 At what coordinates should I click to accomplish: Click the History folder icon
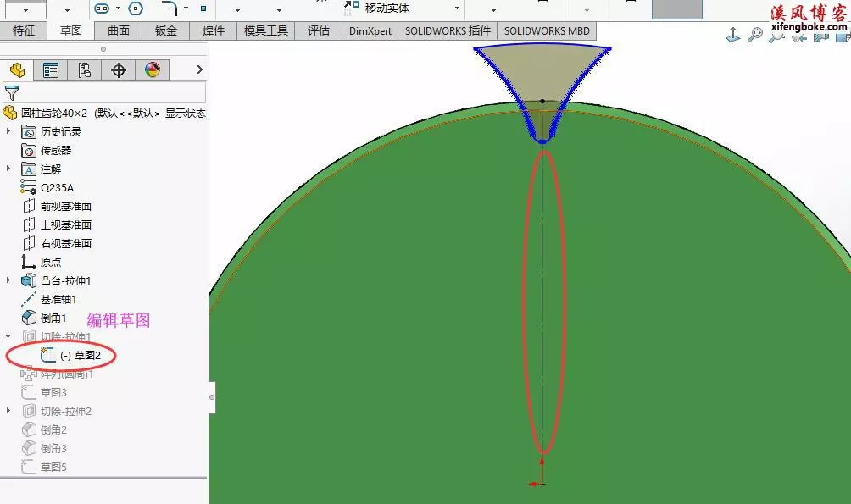(29, 132)
